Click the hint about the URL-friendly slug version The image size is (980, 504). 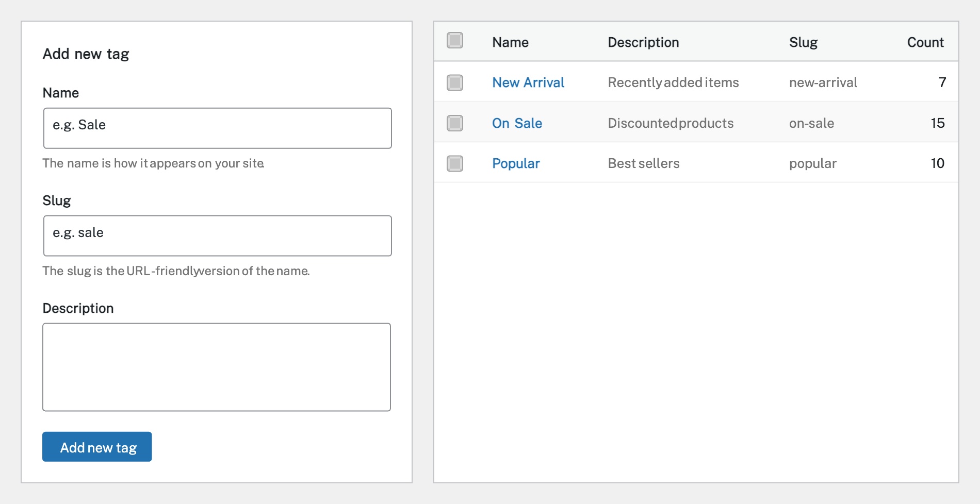click(x=176, y=271)
